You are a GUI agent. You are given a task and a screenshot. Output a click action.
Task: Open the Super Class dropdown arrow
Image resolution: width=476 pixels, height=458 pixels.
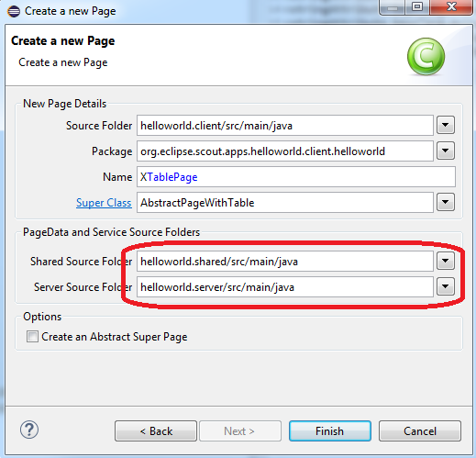click(446, 202)
